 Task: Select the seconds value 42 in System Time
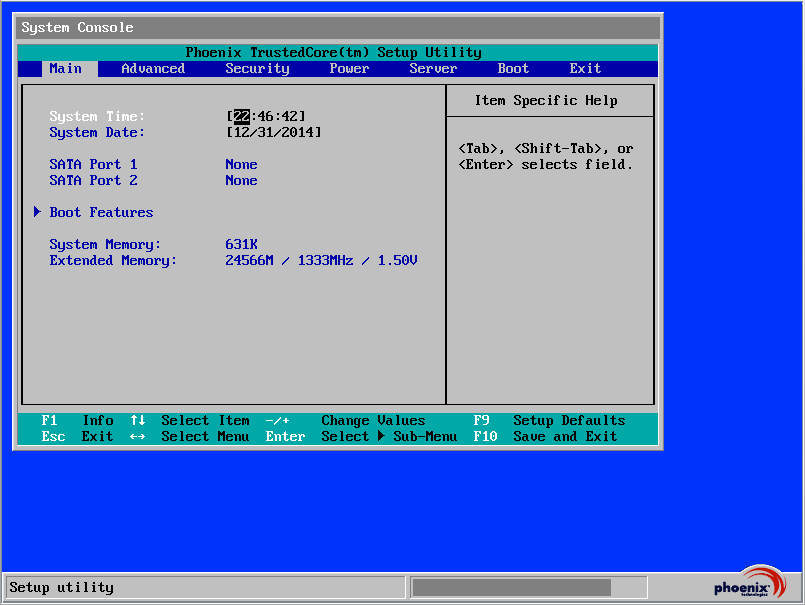coord(290,117)
